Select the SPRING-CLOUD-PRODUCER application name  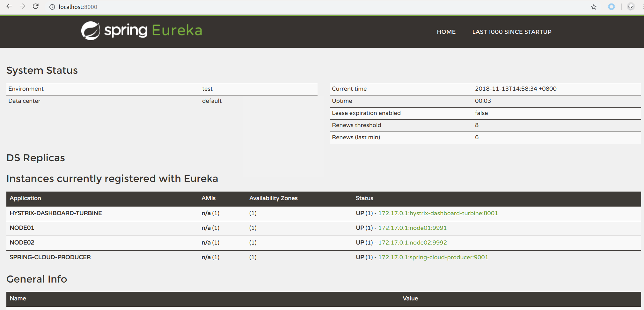pyautogui.click(x=50, y=257)
